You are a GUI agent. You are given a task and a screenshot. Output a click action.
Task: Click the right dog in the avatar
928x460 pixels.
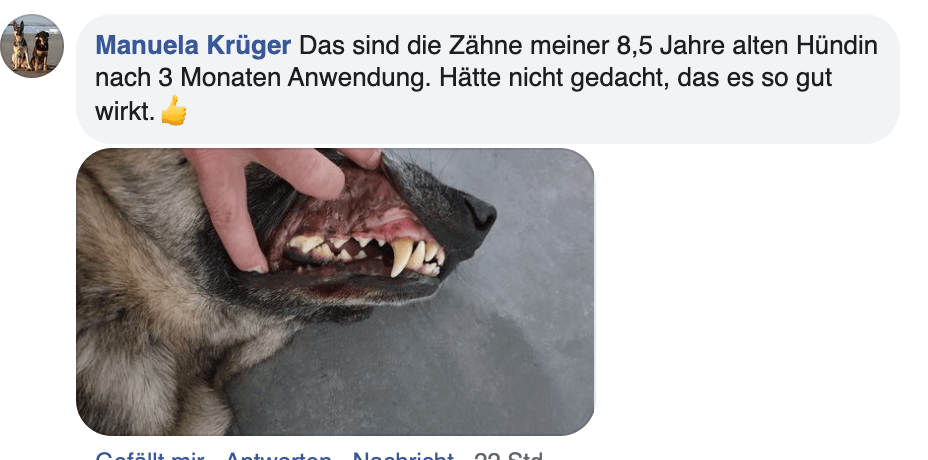41,51
